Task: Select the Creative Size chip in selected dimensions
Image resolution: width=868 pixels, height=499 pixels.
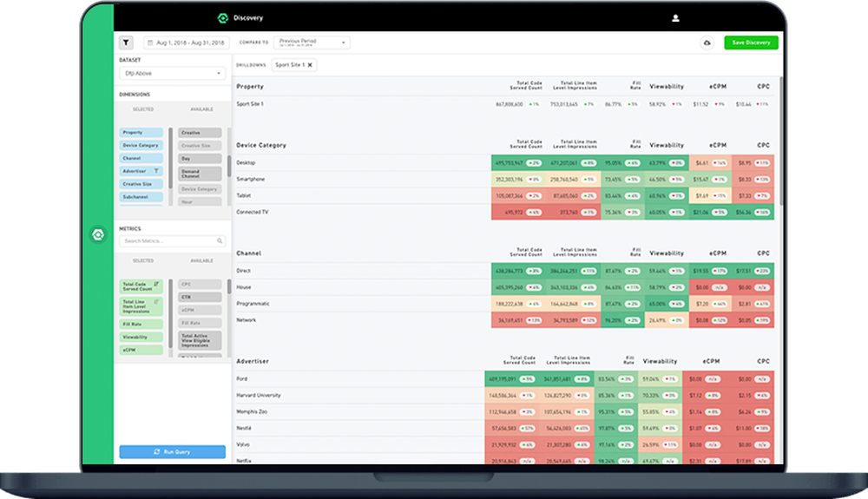Action: [x=141, y=184]
